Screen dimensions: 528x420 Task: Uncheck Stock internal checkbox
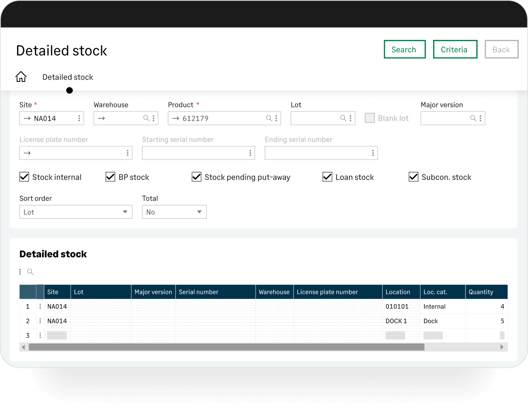coord(24,177)
